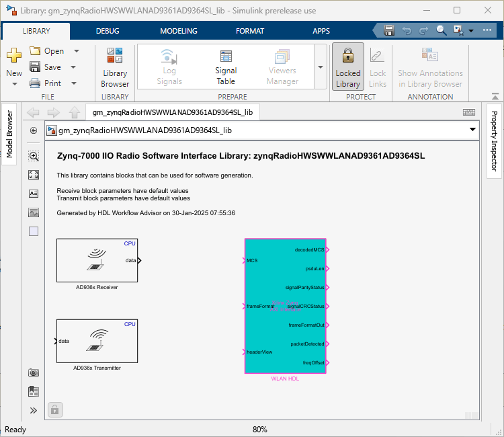The height and width of the screenshot is (437, 504).
Task: Click the Log Signals icon
Action: [x=169, y=57]
